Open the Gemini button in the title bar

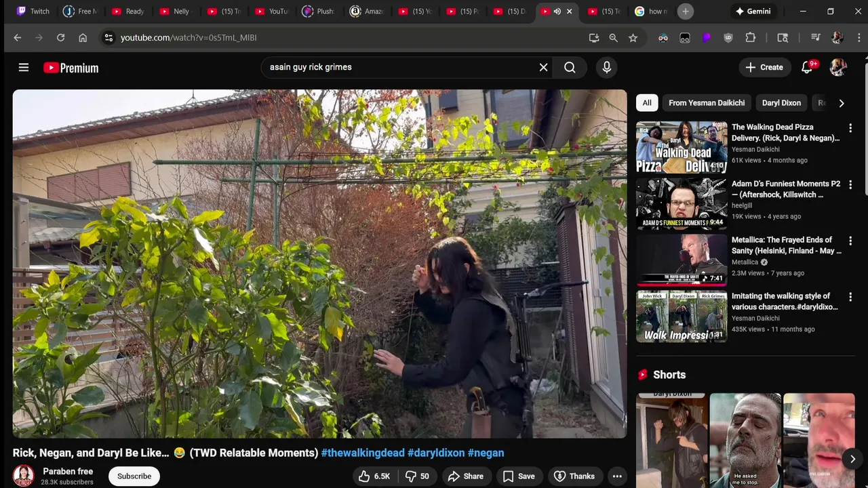coord(753,12)
